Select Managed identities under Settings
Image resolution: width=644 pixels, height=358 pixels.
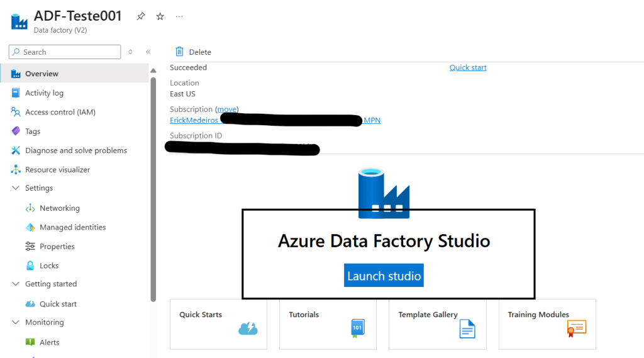(72, 227)
